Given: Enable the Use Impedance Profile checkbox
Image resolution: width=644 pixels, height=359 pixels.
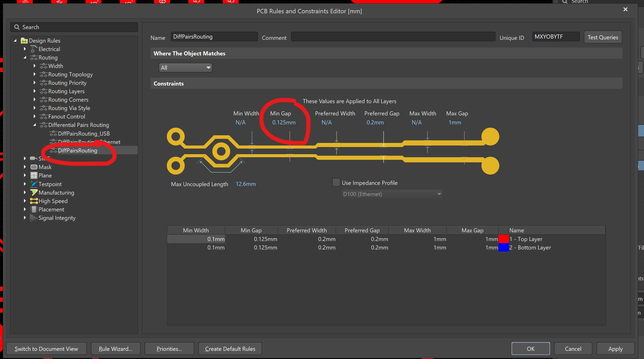Looking at the screenshot, I should pyautogui.click(x=336, y=183).
